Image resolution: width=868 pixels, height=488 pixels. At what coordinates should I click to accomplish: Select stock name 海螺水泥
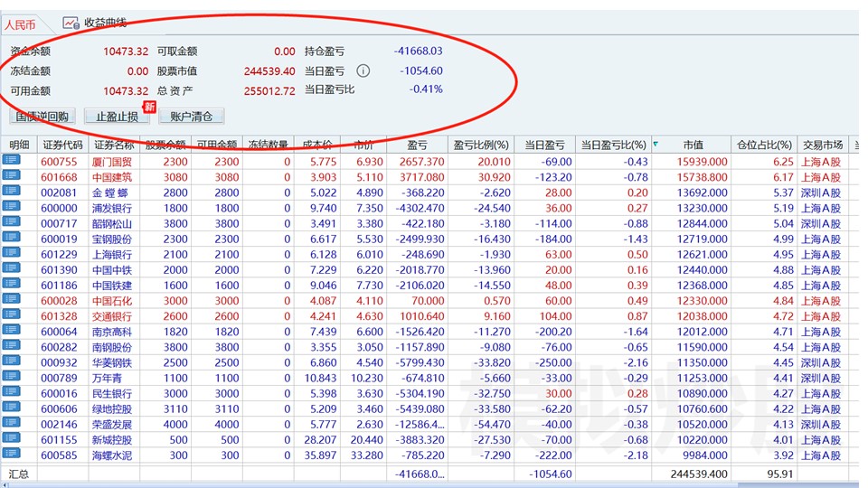click(112, 455)
